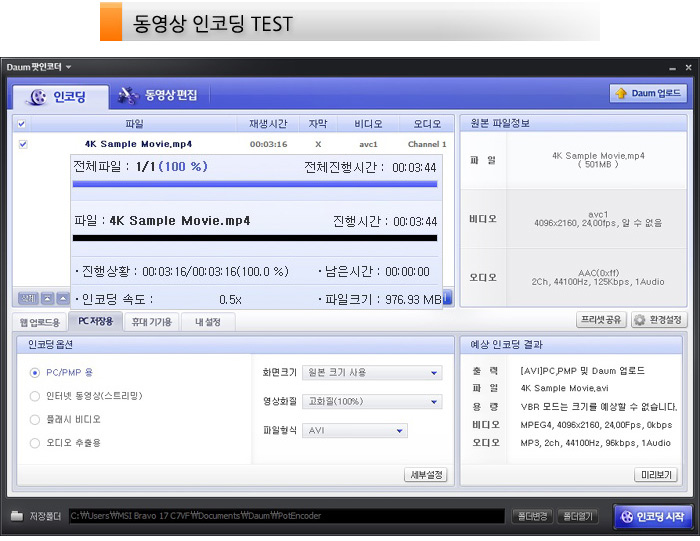Switch to the 웹 업로드용 tab
Viewport: 700px width, 541px height.
click(x=41, y=322)
